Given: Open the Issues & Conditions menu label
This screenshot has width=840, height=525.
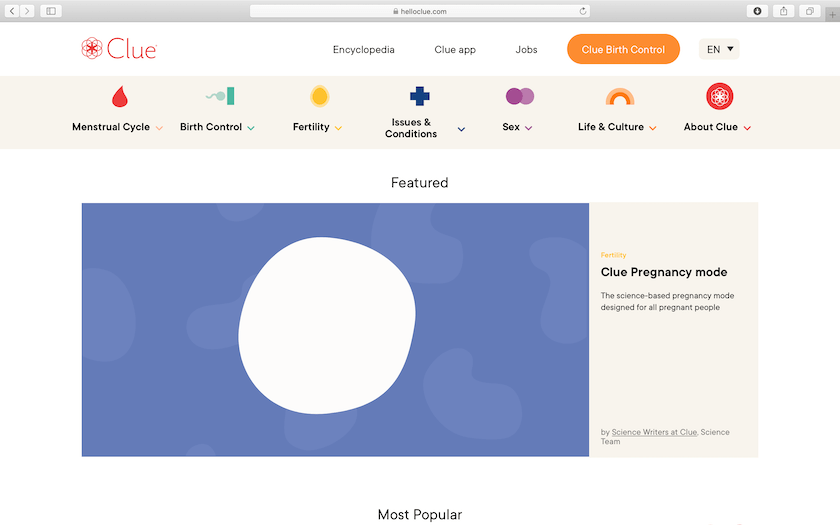Looking at the screenshot, I should click(411, 128).
